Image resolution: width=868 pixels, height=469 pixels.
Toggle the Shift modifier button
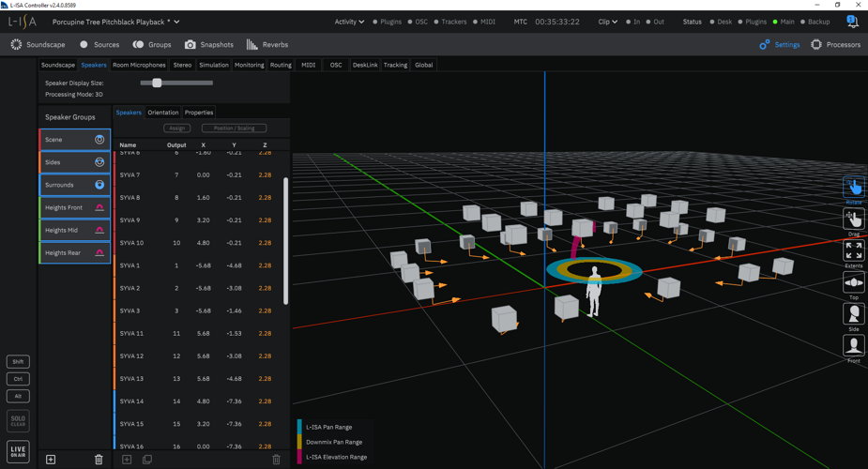(18, 362)
